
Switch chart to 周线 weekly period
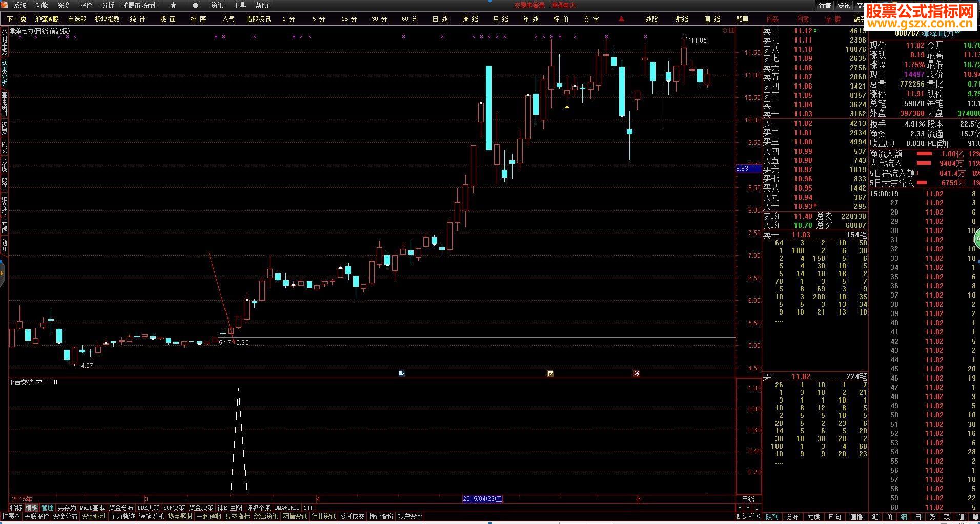pos(470,19)
